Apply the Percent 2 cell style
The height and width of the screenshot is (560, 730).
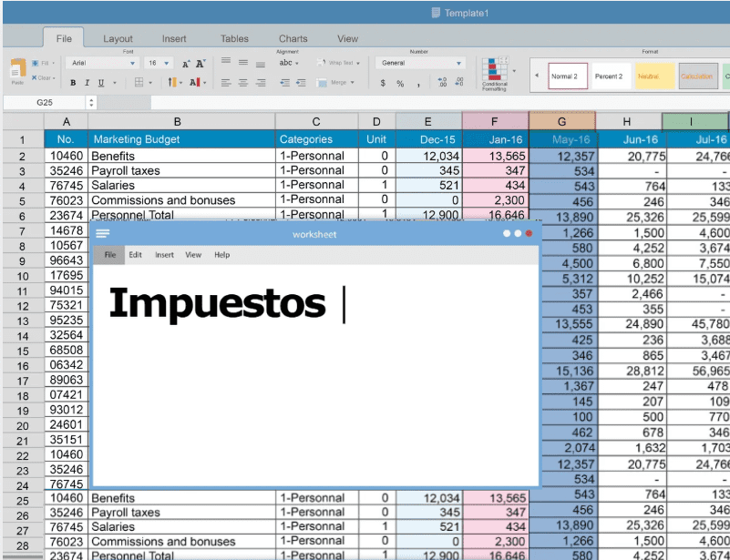[x=612, y=76]
